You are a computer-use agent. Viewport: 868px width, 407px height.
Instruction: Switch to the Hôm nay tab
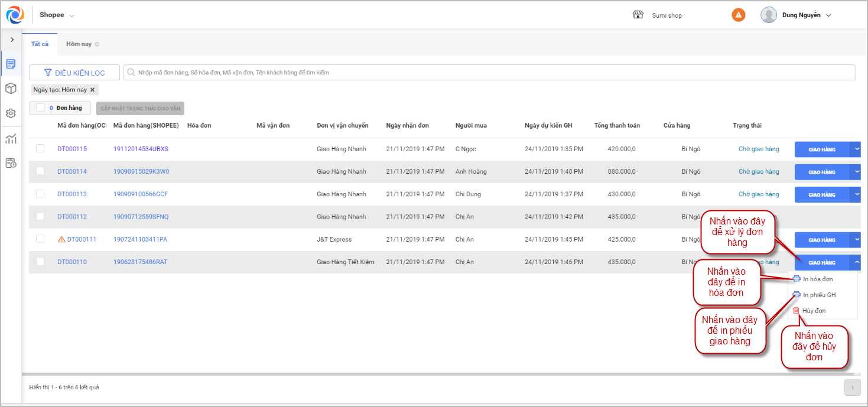(79, 44)
